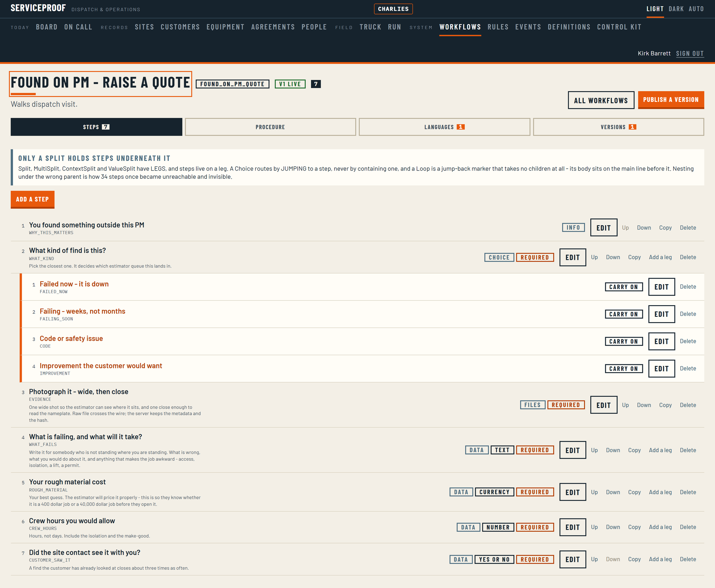Viewport: 715px width, 588px height.
Task: Switch to the Procedure tab
Action: (270, 127)
